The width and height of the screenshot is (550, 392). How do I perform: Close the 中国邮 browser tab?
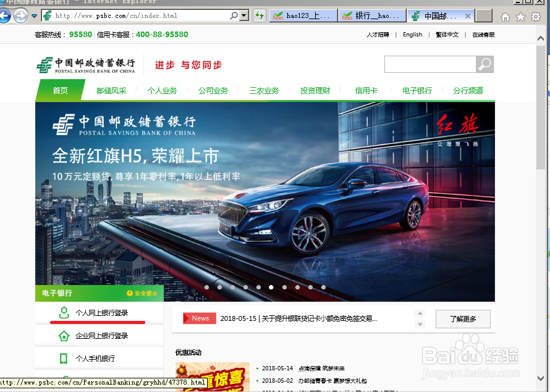coord(467,16)
